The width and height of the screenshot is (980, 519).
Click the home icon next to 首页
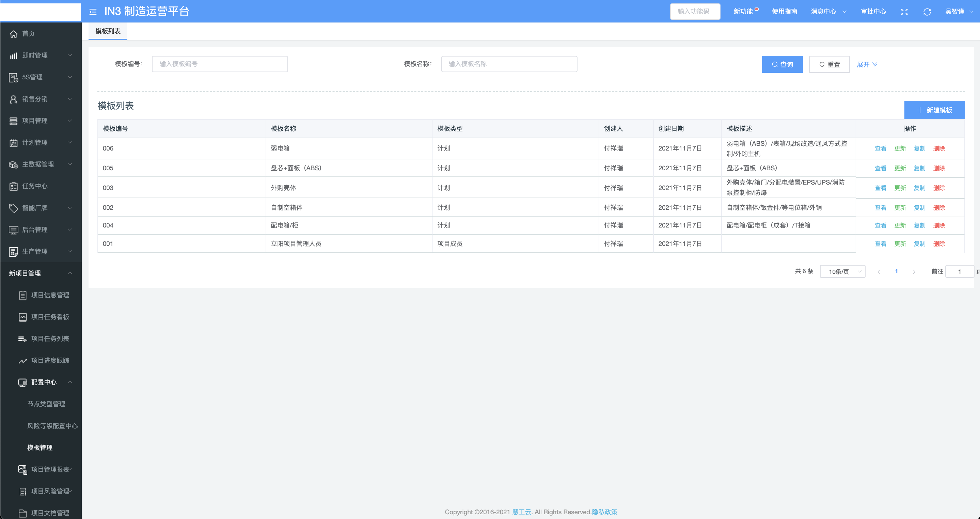pos(13,34)
